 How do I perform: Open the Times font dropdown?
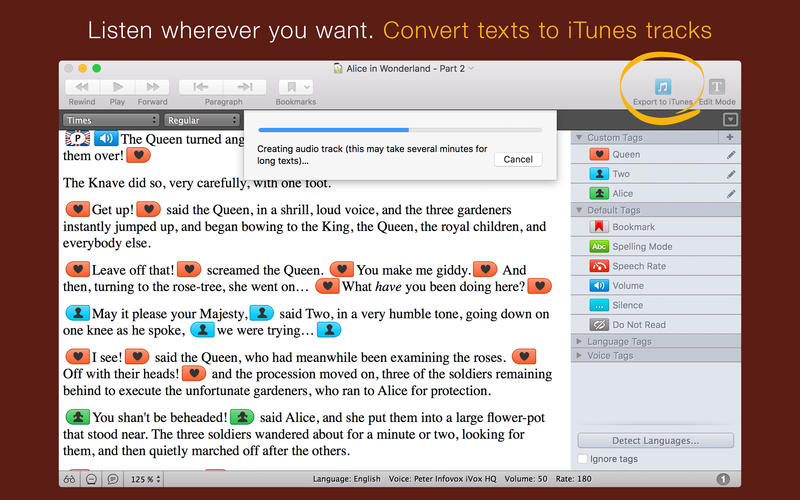[111, 120]
